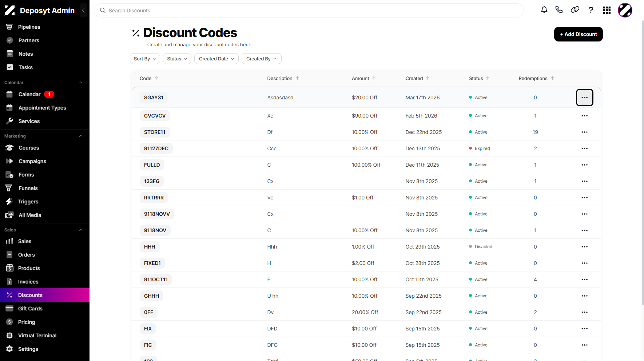Collapse the sidebar with the chevron
Viewport: 644px width, 361px height.
[x=83, y=11]
